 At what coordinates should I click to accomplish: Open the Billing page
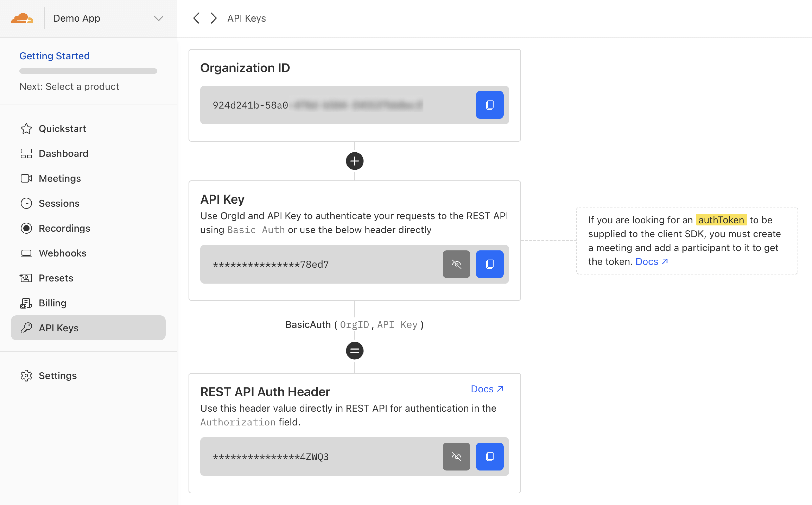tap(53, 303)
